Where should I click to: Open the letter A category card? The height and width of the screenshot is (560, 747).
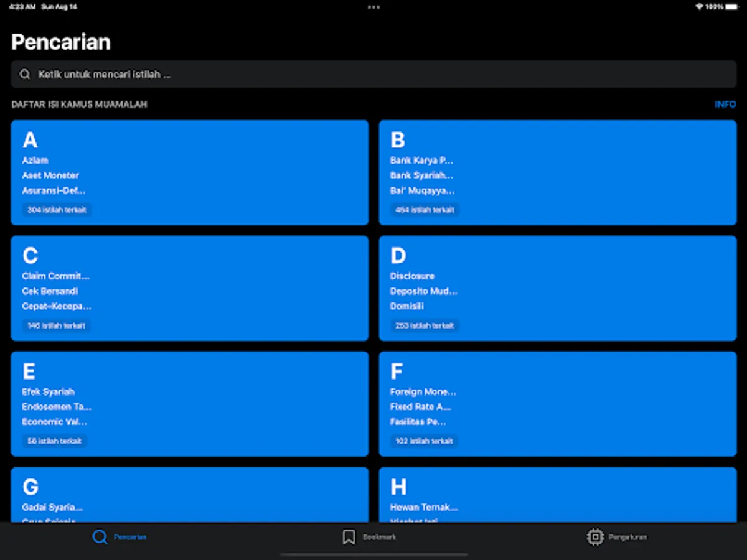[190, 172]
